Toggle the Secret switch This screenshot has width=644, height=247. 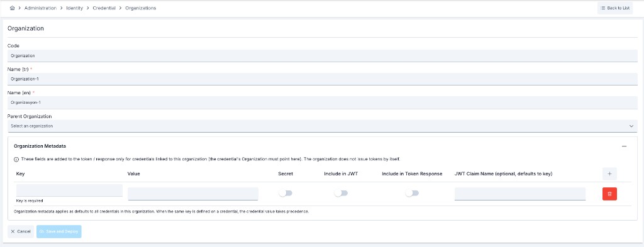[x=286, y=193]
